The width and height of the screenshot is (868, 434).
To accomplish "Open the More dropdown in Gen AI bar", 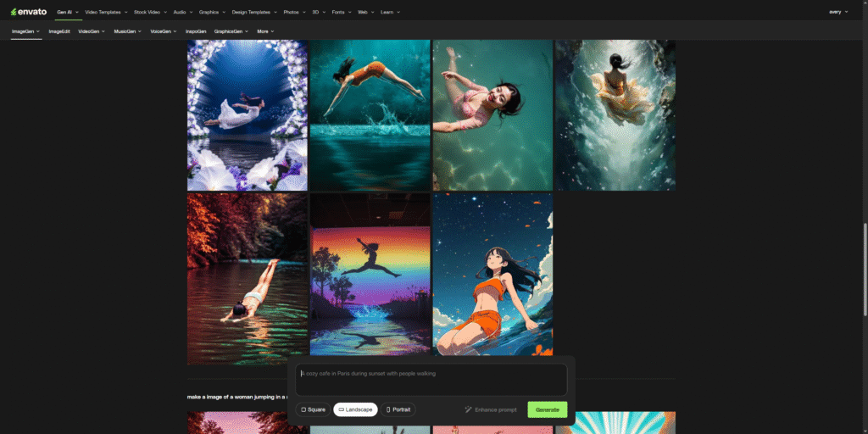I will 266,31.
